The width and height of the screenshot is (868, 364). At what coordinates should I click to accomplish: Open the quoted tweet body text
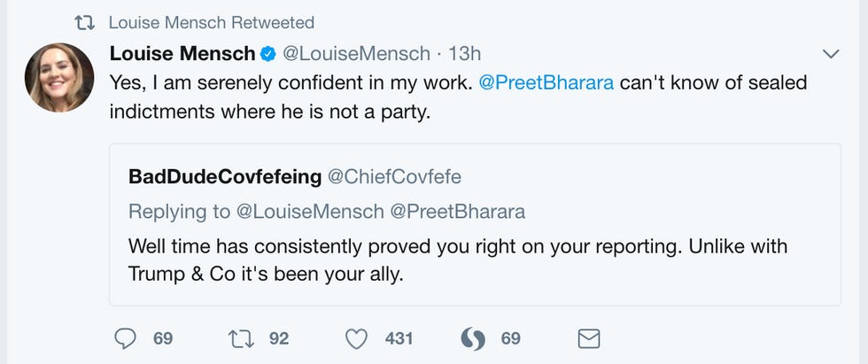458,259
